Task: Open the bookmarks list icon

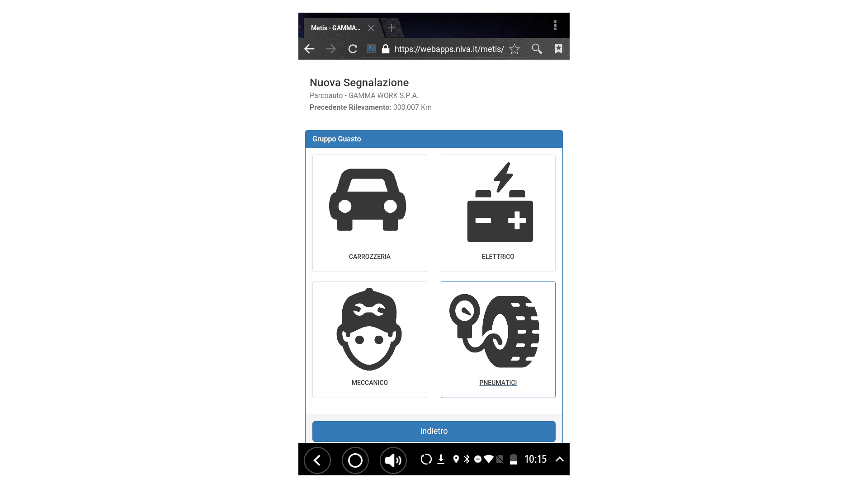Action: (x=558, y=49)
